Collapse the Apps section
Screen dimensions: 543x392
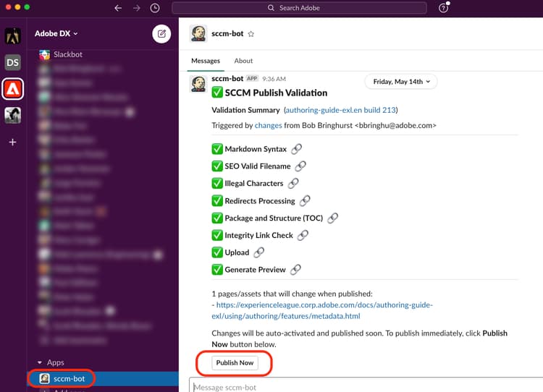(x=40, y=362)
